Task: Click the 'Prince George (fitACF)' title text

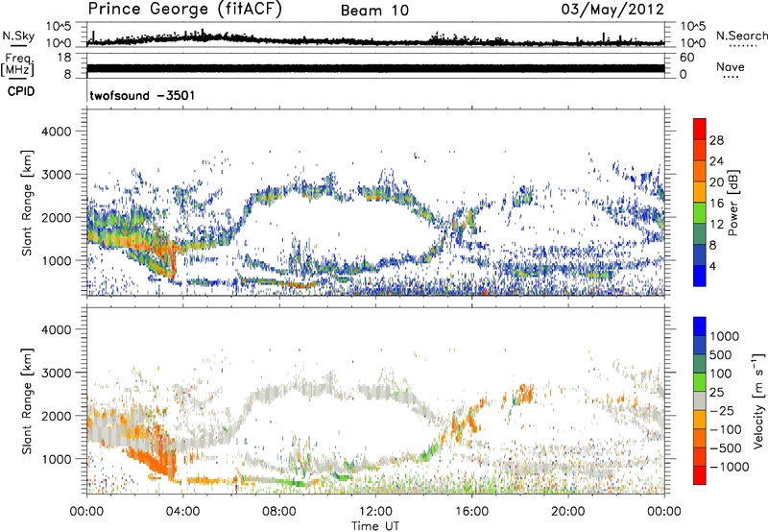Action: (185, 10)
